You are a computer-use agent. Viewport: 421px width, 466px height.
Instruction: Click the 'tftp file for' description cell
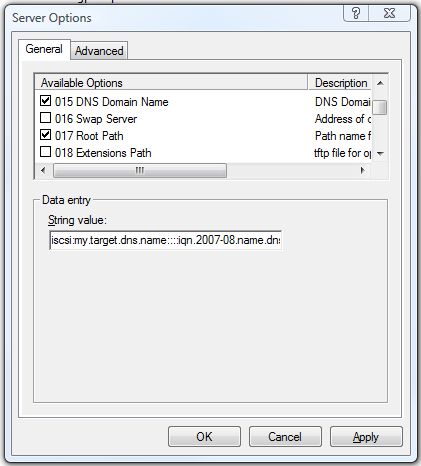point(343,153)
